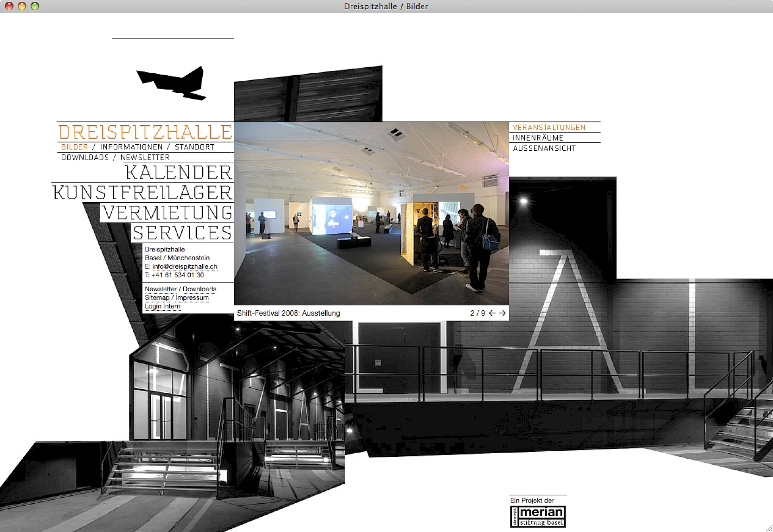
Task: Open the Impressum link
Action: 192,298
